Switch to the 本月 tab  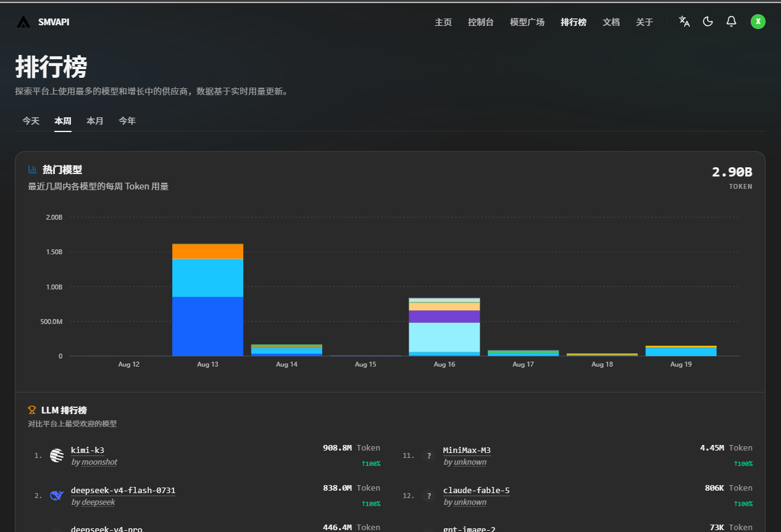click(x=95, y=121)
